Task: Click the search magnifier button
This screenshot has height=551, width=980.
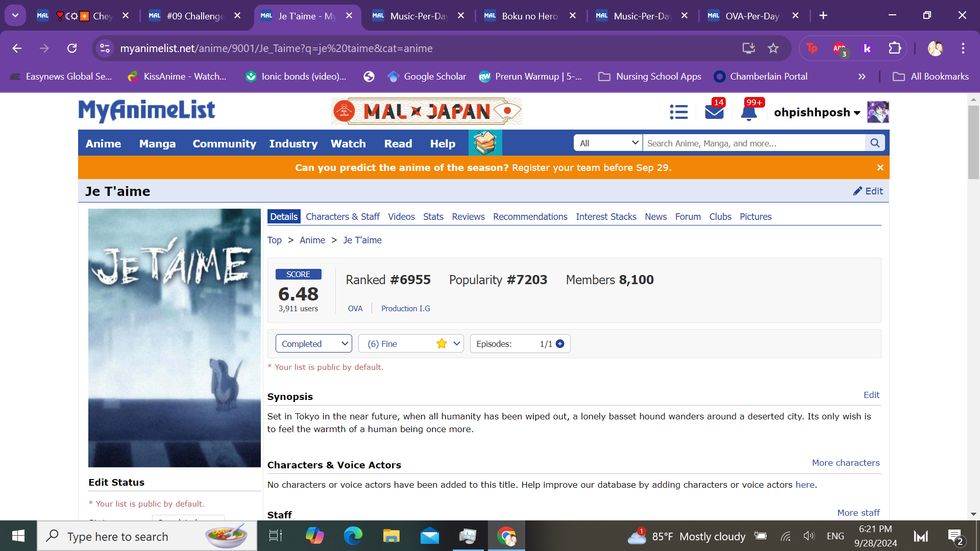Action: click(875, 143)
